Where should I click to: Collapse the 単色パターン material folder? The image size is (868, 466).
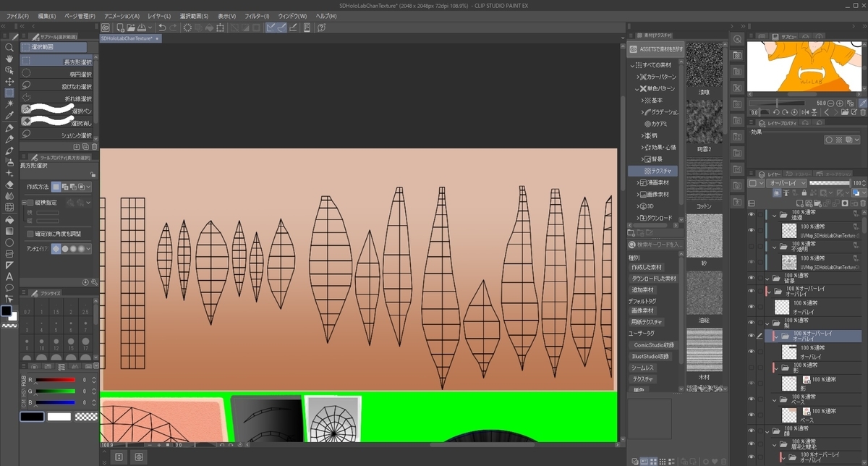[x=638, y=88]
